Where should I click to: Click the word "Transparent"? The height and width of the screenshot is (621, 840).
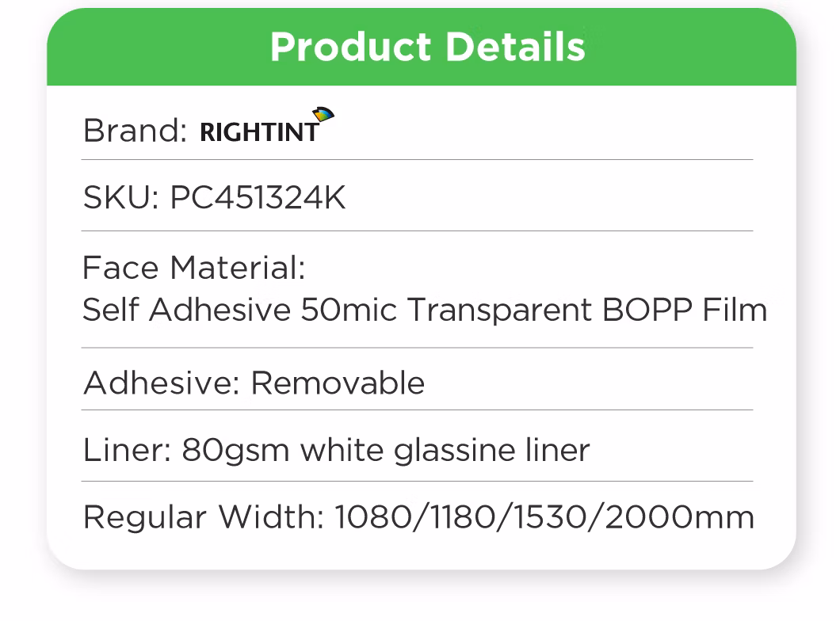click(499, 310)
